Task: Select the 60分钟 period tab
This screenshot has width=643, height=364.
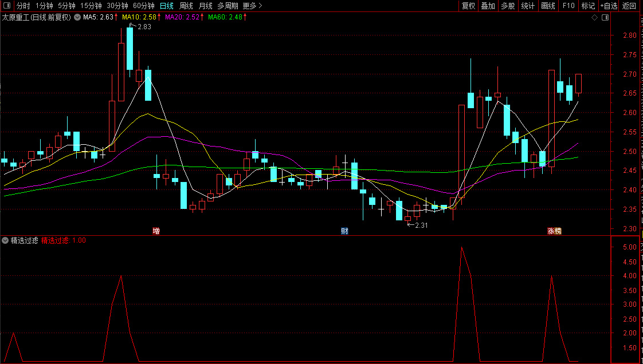Action: pos(143,6)
